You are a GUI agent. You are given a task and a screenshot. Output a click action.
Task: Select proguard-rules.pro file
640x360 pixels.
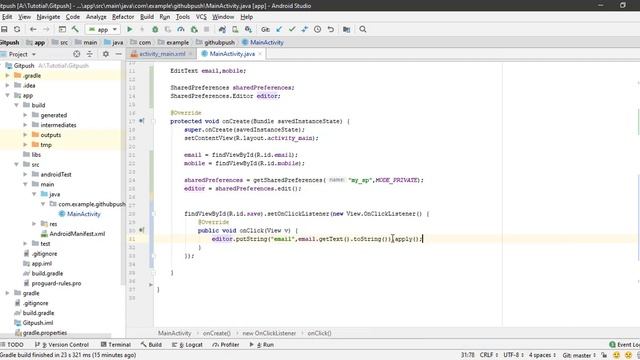pos(56,283)
